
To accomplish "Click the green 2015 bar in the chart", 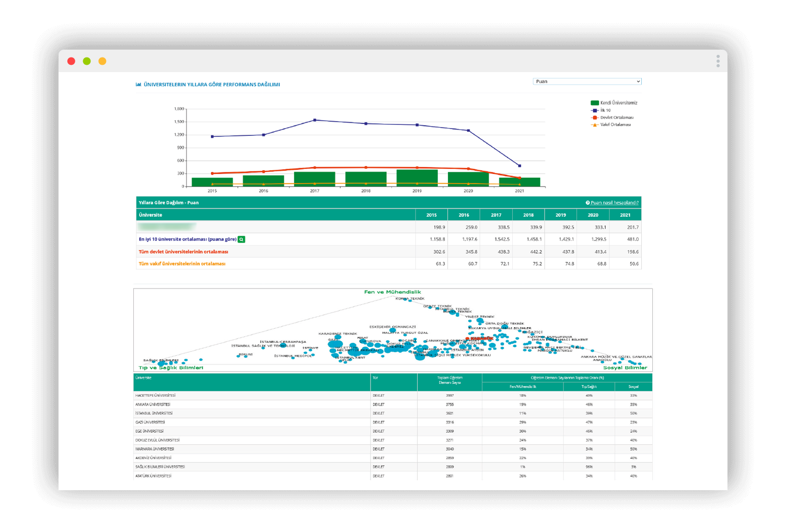I will click(x=212, y=182).
